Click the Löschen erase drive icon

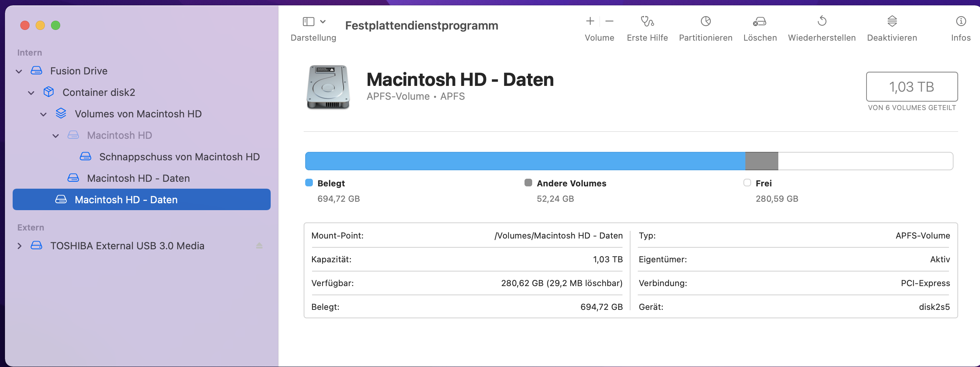click(760, 21)
